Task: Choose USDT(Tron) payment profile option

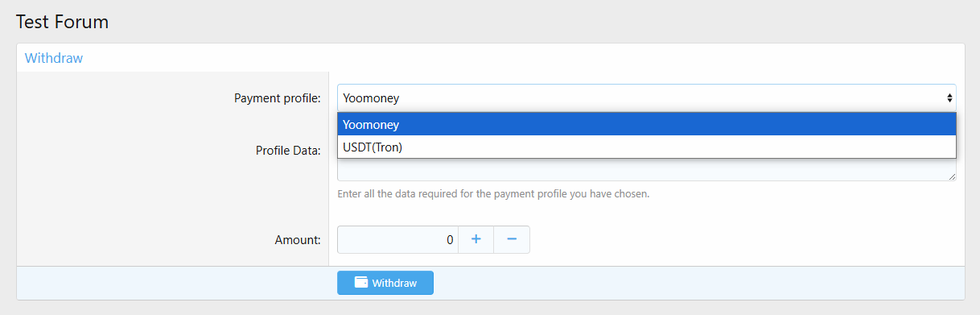Action: pyautogui.click(x=646, y=147)
